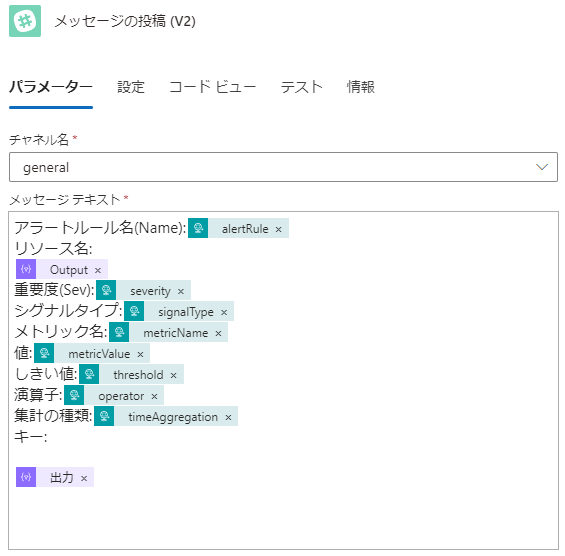
Task: Select the テスト tab
Action: click(302, 87)
